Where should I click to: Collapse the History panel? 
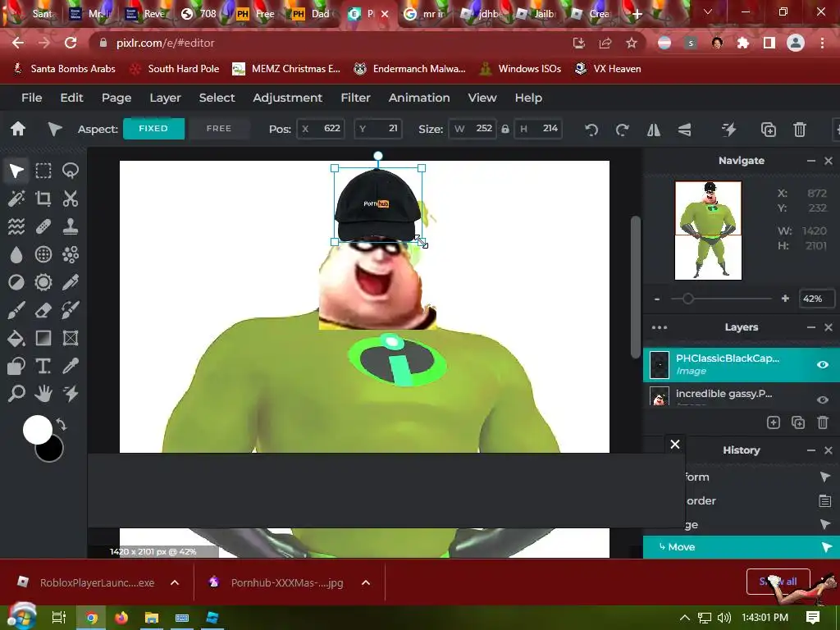point(811,450)
